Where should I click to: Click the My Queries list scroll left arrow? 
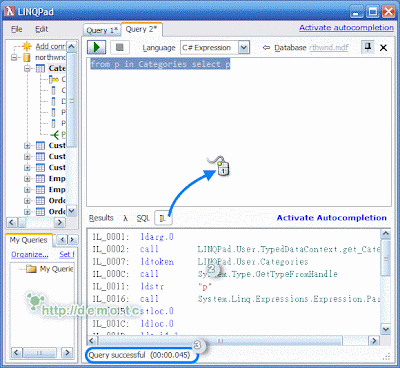[x=16, y=352]
